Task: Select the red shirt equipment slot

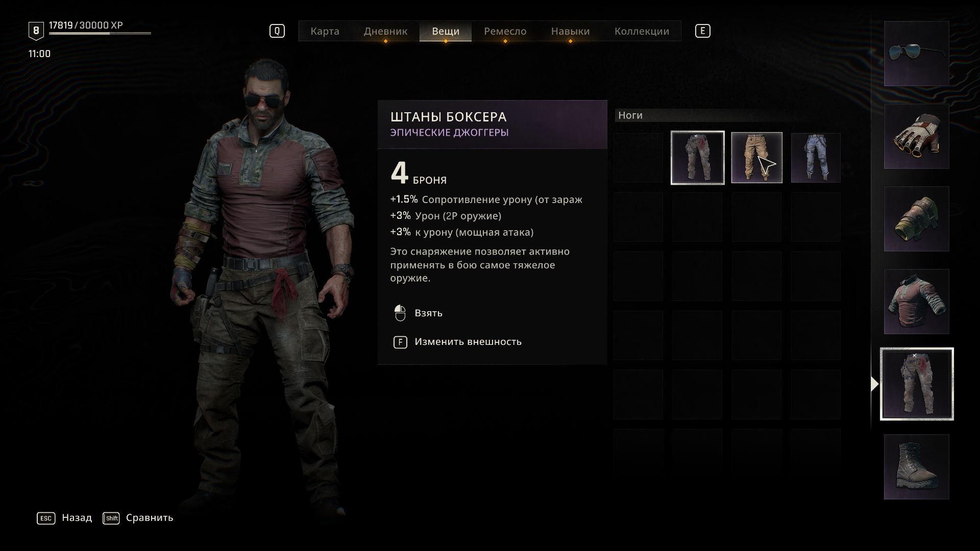Action: (916, 302)
